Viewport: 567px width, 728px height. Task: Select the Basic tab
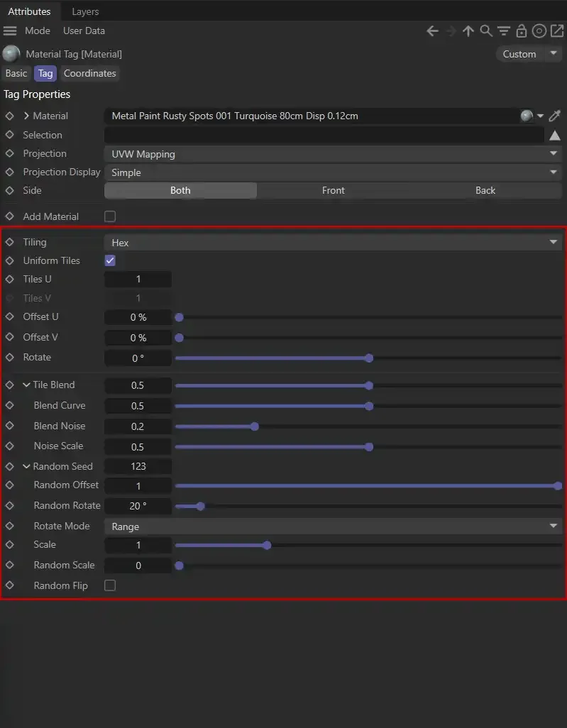click(x=16, y=73)
